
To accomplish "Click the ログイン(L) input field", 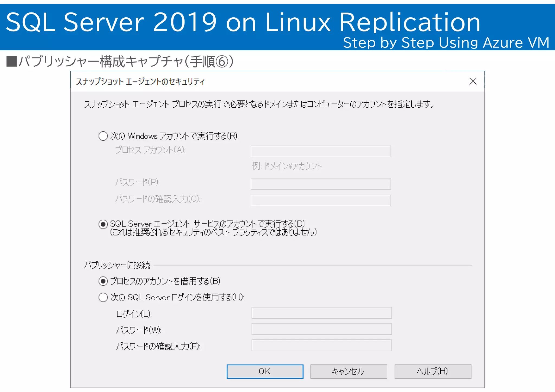I will point(321,313).
